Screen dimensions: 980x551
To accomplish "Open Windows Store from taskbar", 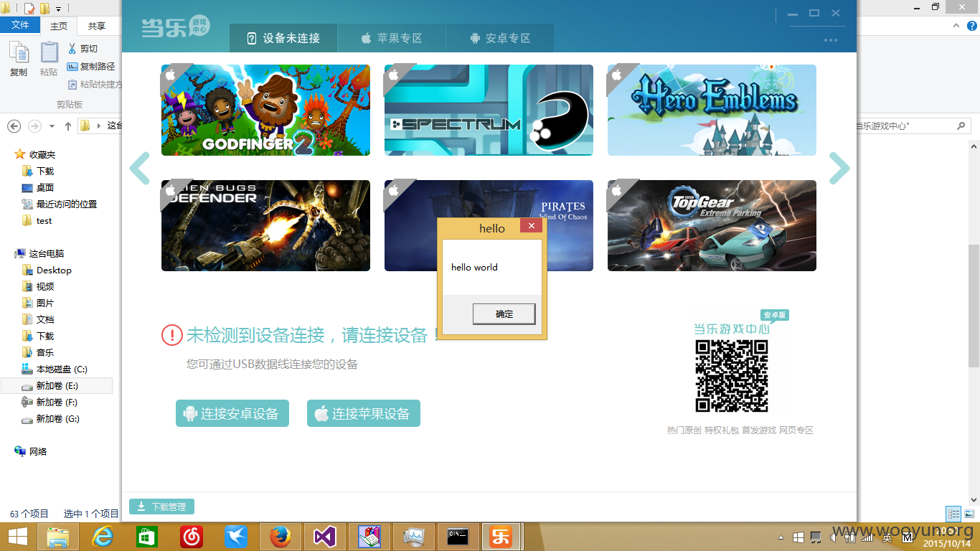I will 147,537.
